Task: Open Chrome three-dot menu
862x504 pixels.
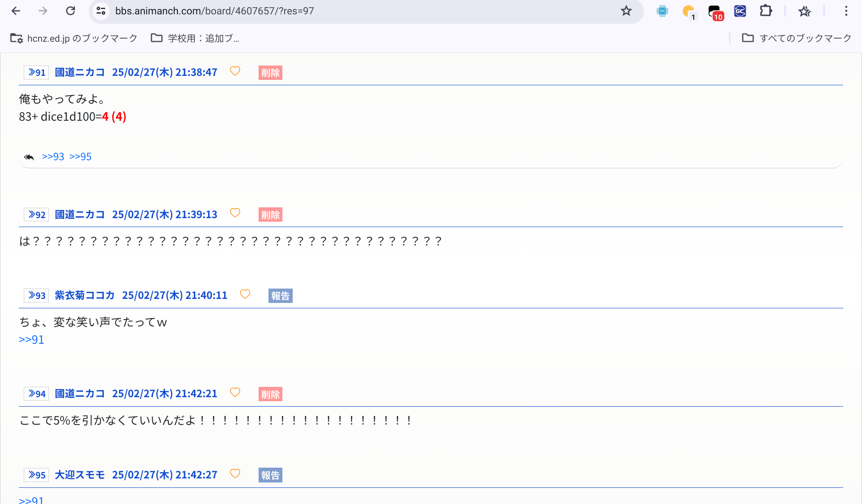Action: tap(846, 11)
